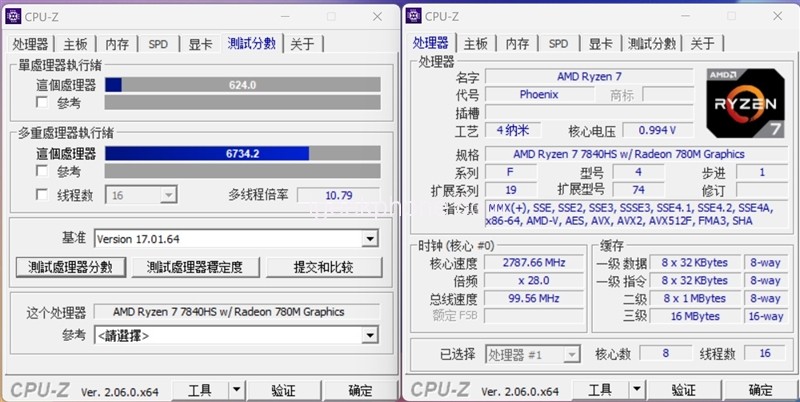This screenshot has height=402, width=800.
Task: Click the 測試處理器穩定度 button
Action: [201, 267]
